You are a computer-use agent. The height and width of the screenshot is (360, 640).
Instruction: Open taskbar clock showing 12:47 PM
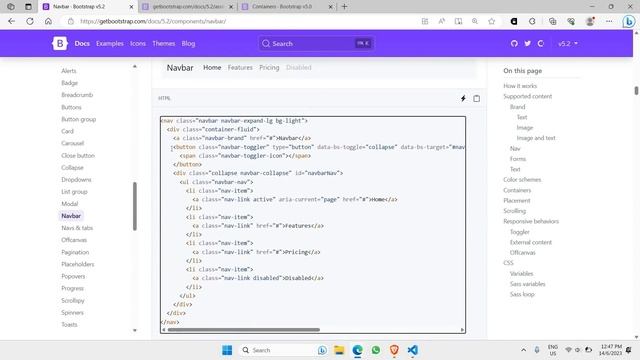610,350
